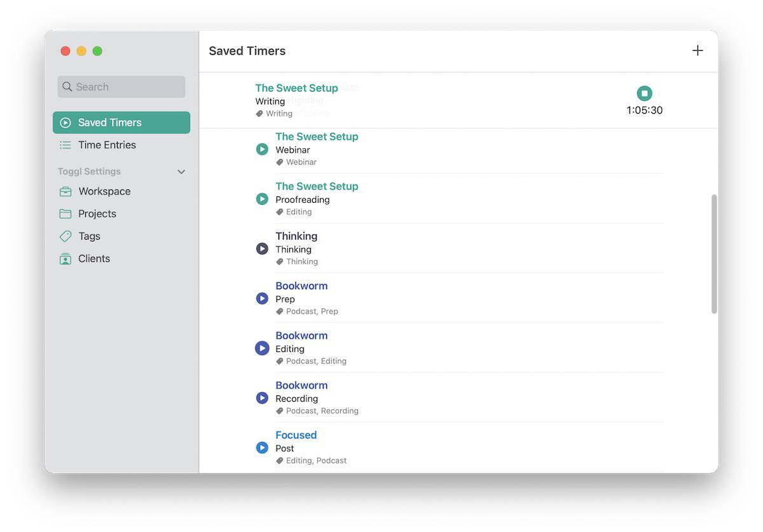Minimize the Toggl window

pyautogui.click(x=81, y=51)
